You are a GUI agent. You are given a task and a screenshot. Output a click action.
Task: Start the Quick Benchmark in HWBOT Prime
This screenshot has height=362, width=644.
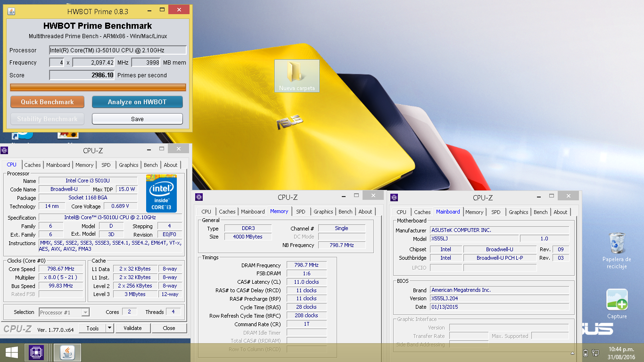pyautogui.click(x=47, y=102)
